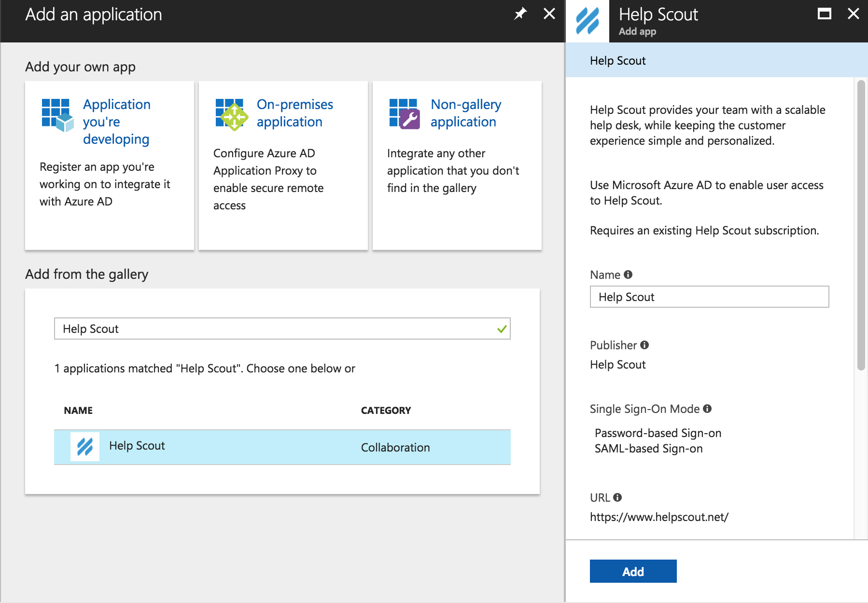Image resolution: width=868 pixels, height=603 pixels.
Task: Open the Non-gallery application link
Action: tap(465, 113)
